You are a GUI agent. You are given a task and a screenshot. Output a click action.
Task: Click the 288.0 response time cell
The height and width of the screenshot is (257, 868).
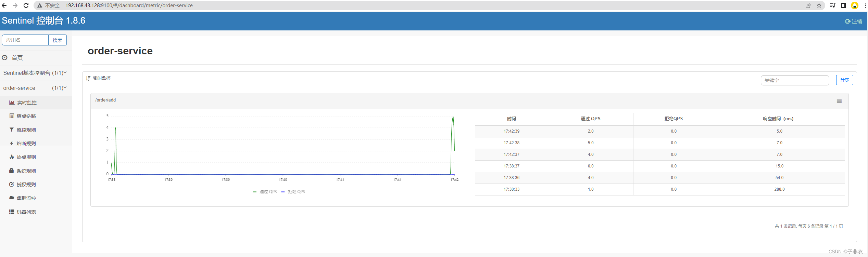tap(779, 189)
